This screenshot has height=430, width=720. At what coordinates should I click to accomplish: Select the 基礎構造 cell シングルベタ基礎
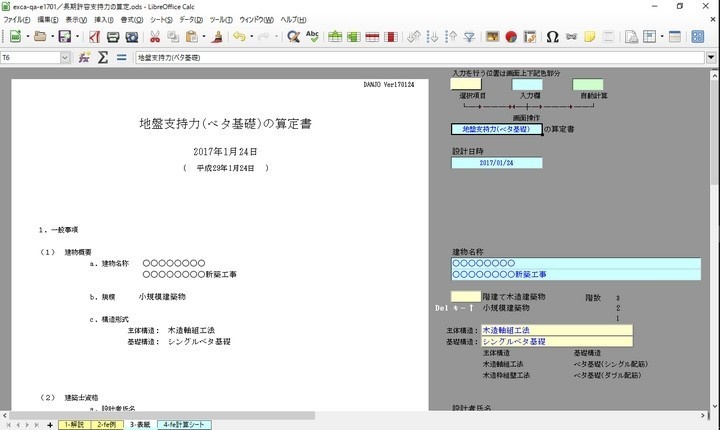[x=557, y=341]
